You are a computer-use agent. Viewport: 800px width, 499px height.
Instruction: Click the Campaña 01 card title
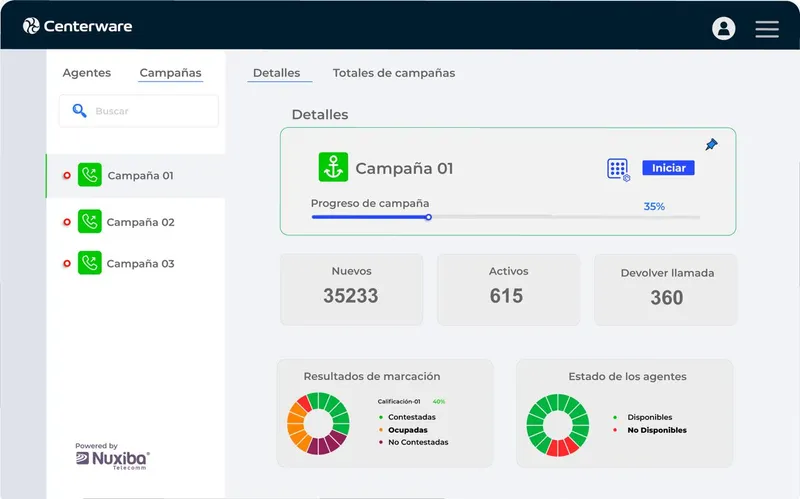[x=404, y=168]
